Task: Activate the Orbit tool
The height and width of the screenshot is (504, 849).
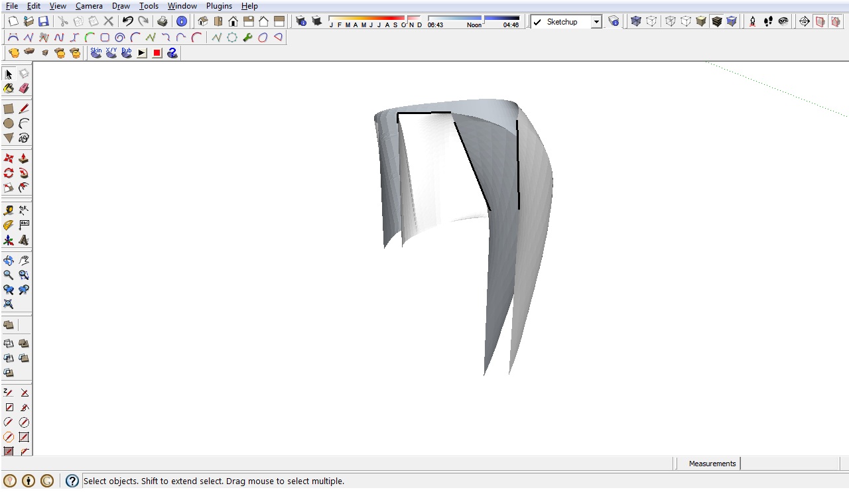Action: 9,261
